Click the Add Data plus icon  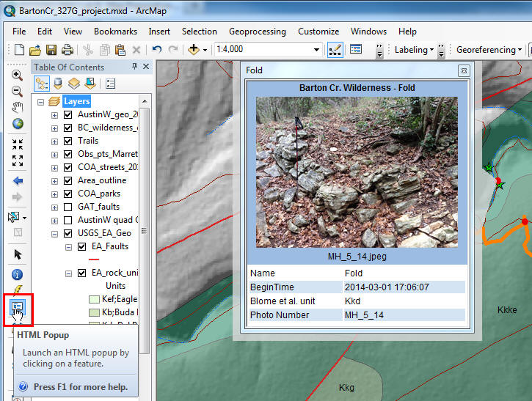pyautogui.click(x=194, y=50)
